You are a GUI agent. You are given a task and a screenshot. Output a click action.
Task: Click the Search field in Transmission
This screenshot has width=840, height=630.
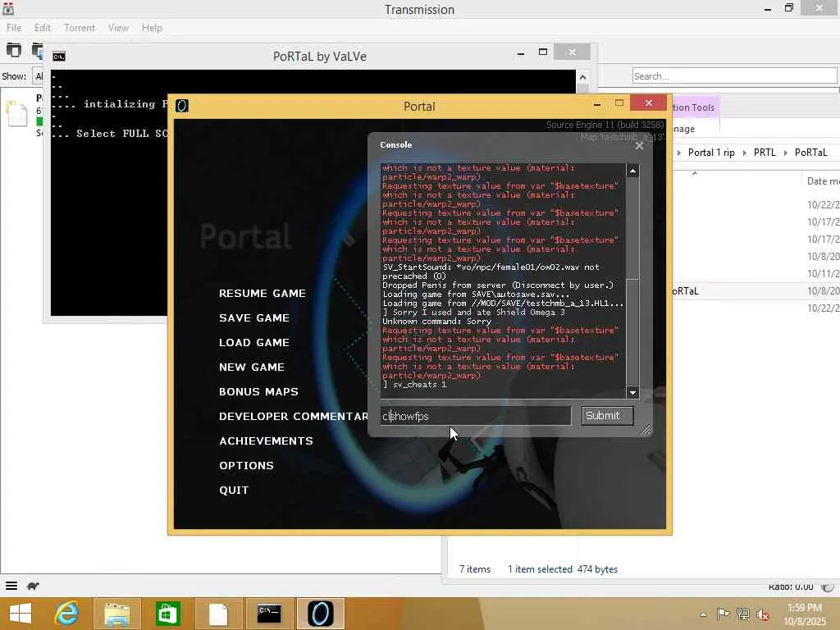coord(734,76)
